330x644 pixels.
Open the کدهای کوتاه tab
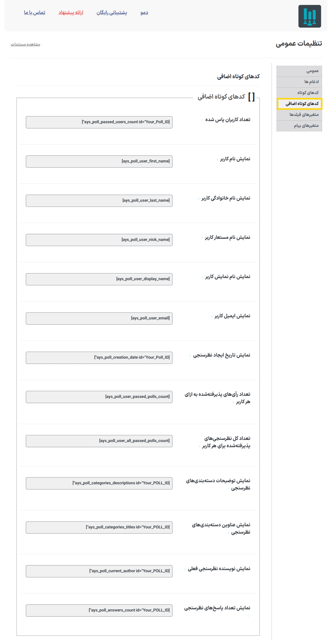(x=299, y=93)
